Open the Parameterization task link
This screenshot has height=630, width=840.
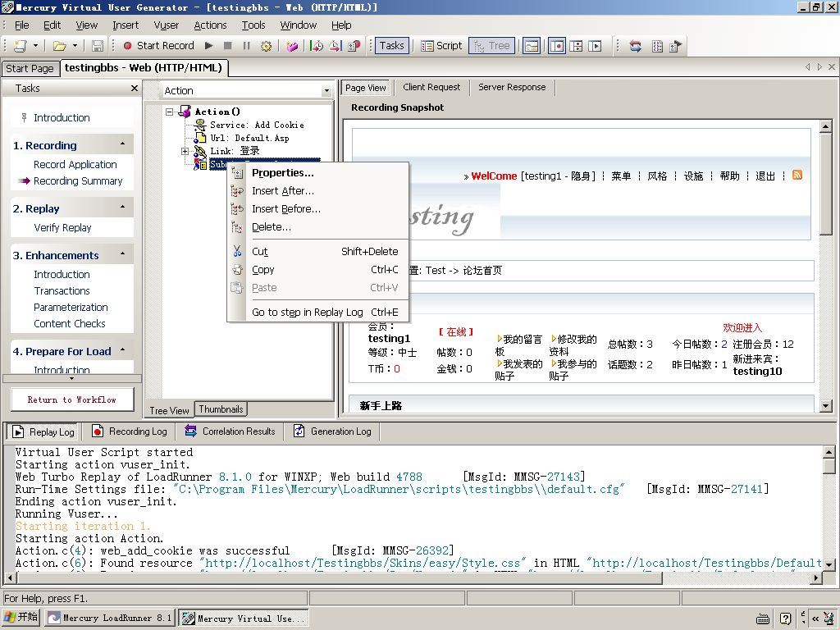tap(71, 308)
